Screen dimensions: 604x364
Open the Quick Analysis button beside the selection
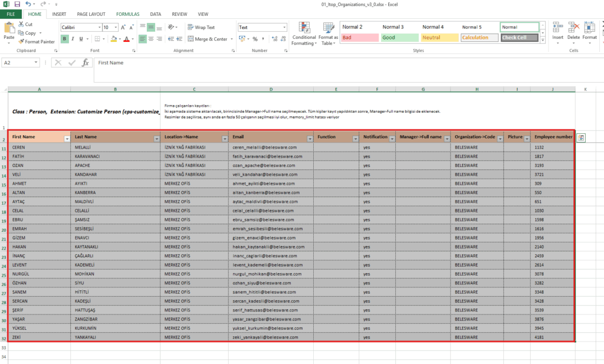[x=581, y=138]
